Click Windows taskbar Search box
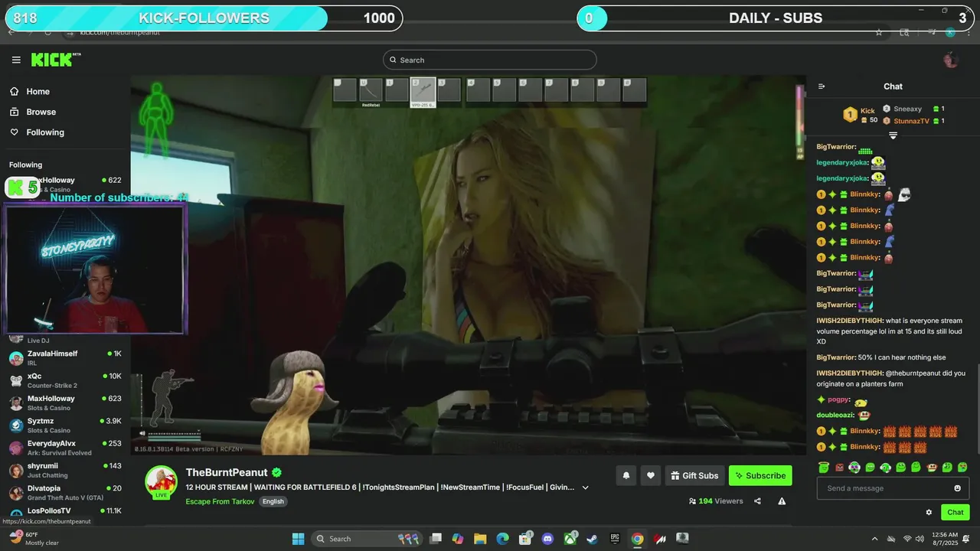Image resolution: width=980 pixels, height=551 pixels. (367, 539)
